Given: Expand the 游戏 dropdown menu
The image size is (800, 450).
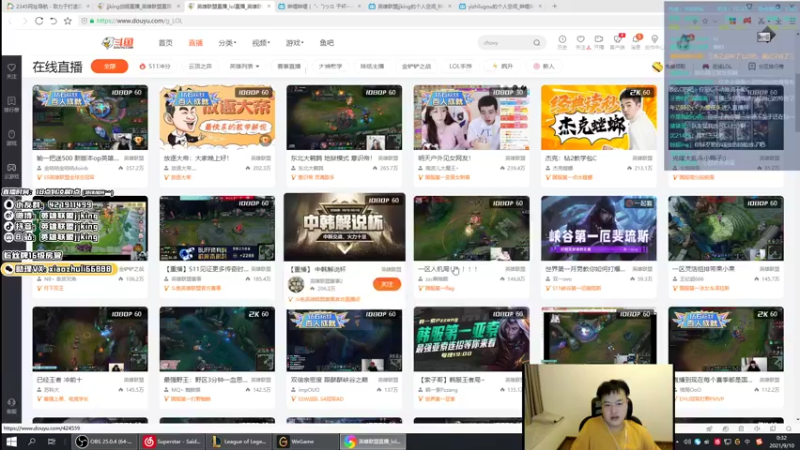Looking at the screenshot, I should (x=294, y=43).
